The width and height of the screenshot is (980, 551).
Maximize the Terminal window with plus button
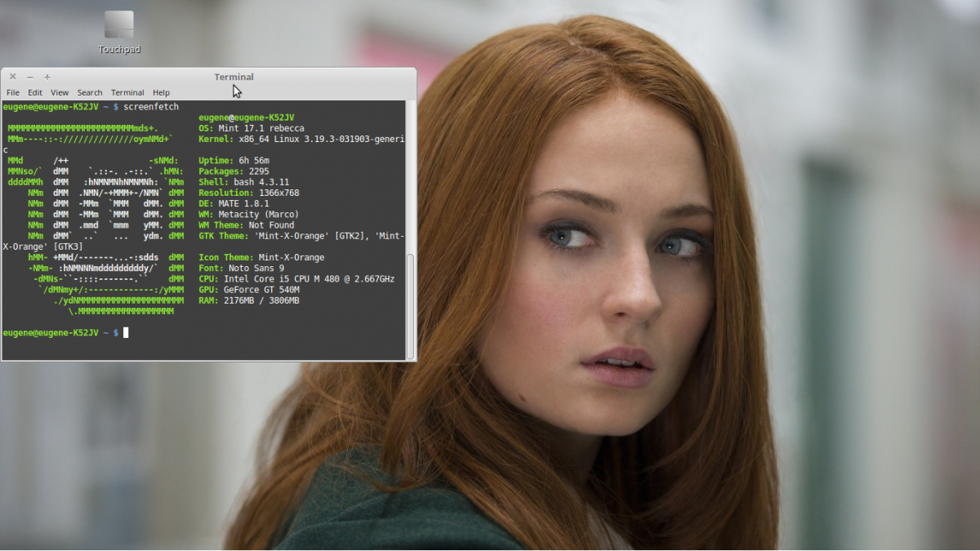pos(47,77)
